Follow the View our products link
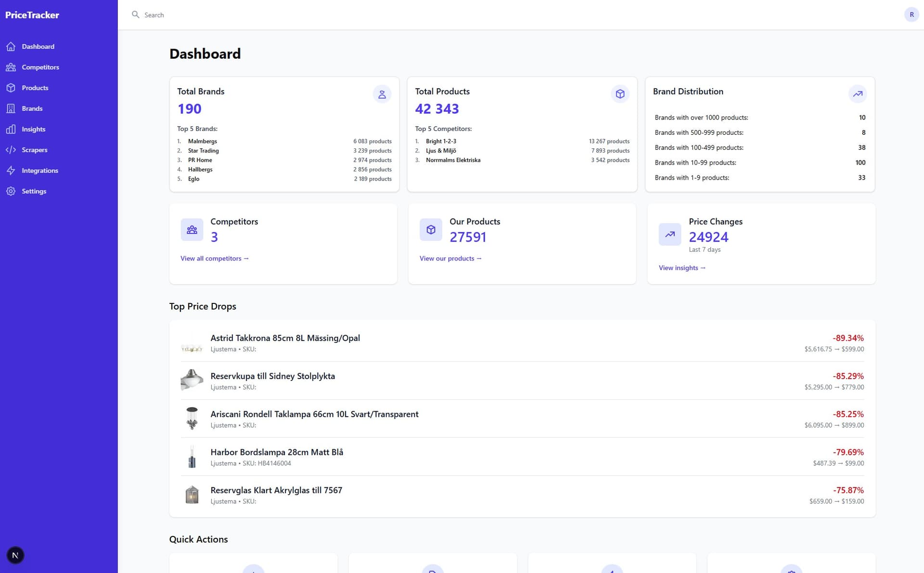 tap(450, 259)
